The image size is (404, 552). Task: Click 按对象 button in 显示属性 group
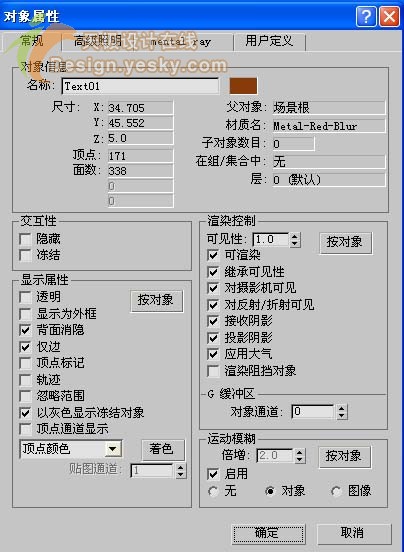pyautogui.click(x=157, y=301)
